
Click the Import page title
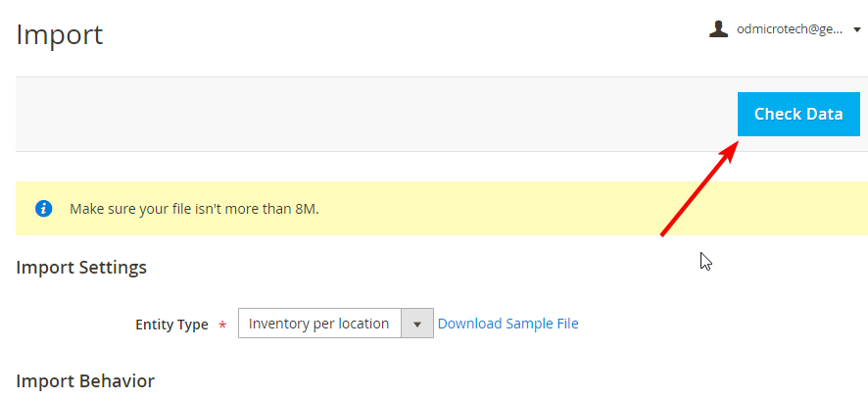click(60, 35)
